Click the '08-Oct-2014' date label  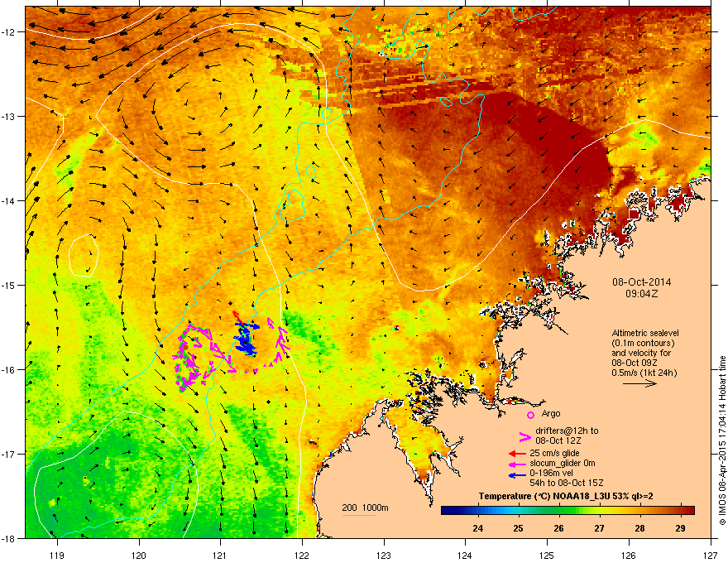[642, 282]
